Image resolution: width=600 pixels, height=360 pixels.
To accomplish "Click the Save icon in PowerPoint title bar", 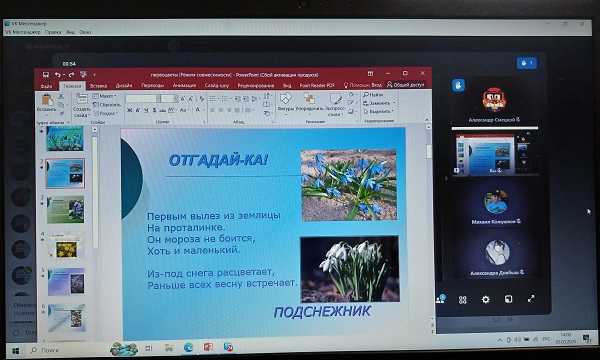I will click(46, 74).
